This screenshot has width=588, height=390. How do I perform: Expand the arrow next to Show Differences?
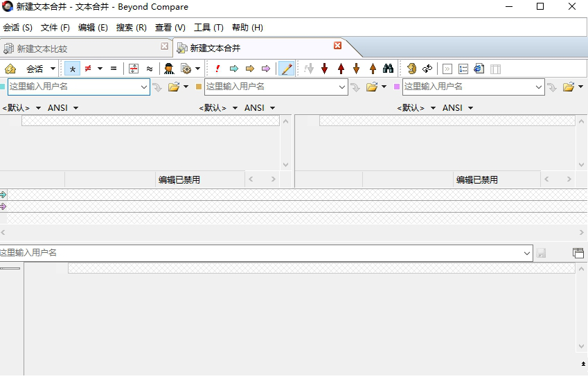[100, 69]
